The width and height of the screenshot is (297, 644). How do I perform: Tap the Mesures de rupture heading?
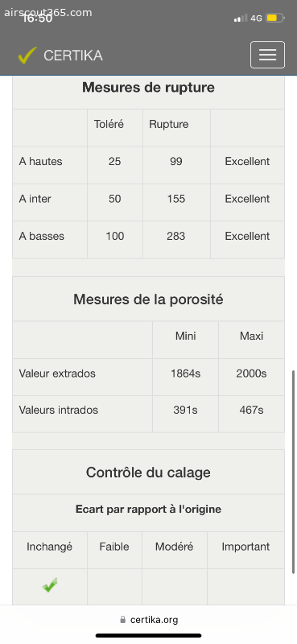tap(148, 88)
